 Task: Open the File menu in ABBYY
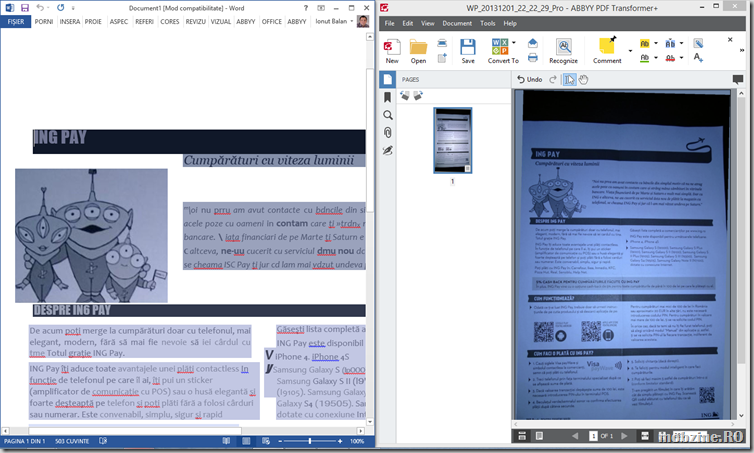coord(390,23)
